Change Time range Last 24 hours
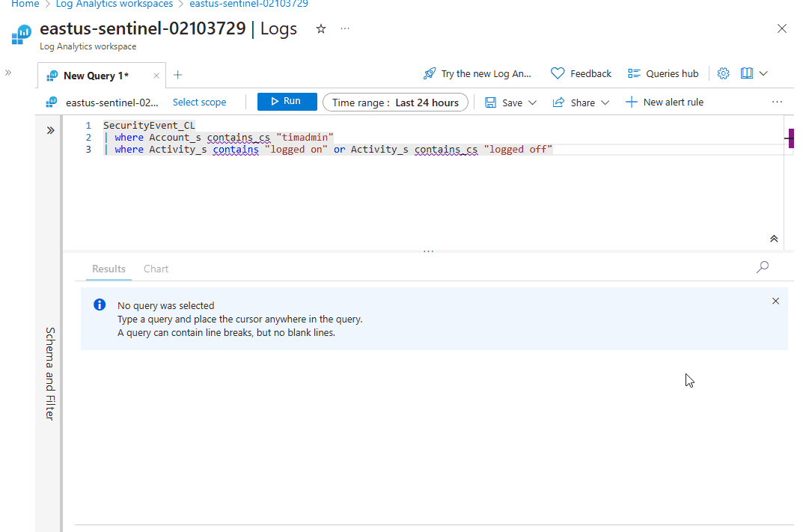This screenshot has height=532, width=806. click(x=395, y=103)
